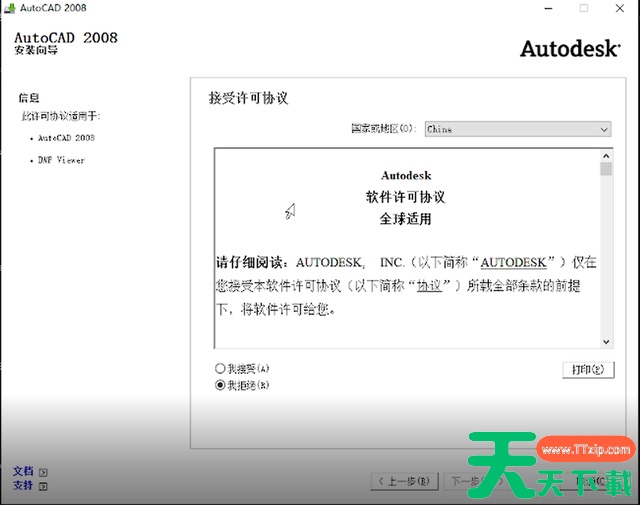Click the 'DWF Viewer' item in the info list
The image size is (640, 505).
coord(61,160)
